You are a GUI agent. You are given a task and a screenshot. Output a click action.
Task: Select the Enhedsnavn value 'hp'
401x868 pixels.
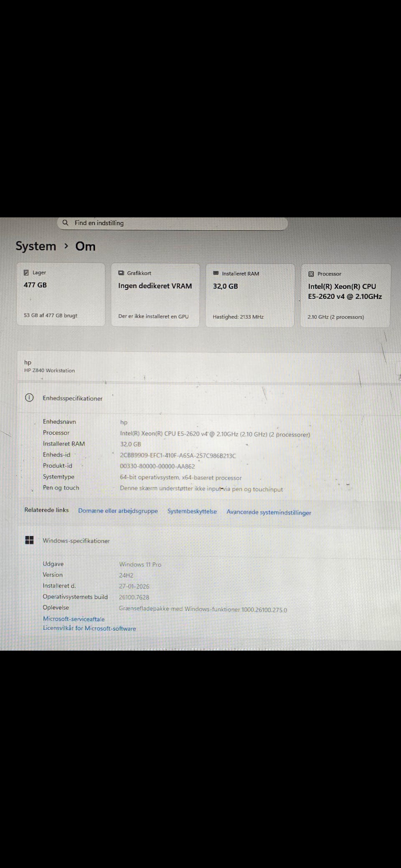[124, 422]
